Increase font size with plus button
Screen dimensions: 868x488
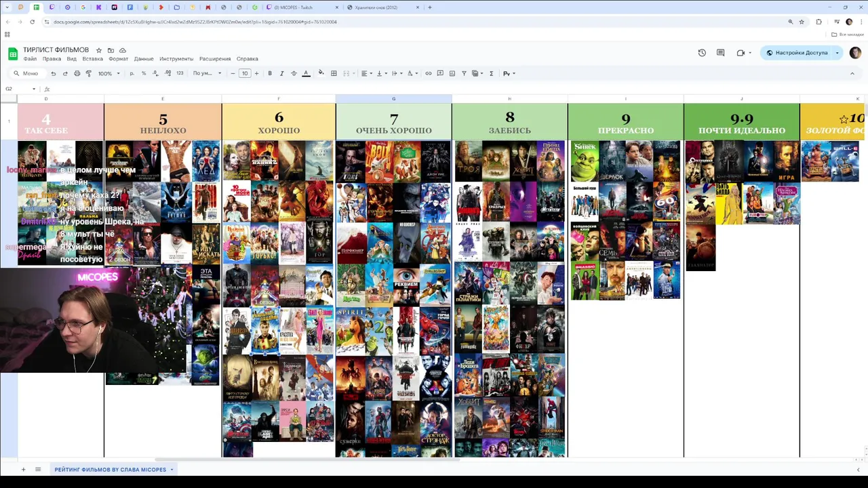pyautogui.click(x=256, y=73)
